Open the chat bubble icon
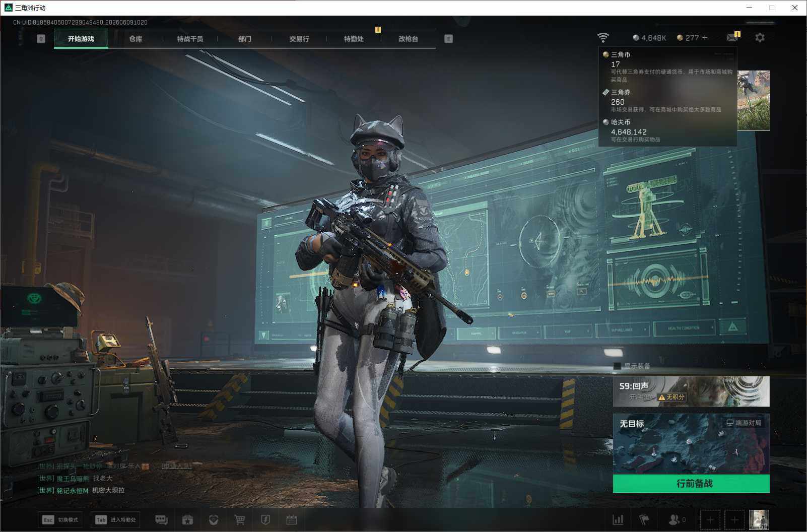This screenshot has width=807, height=532. pyautogui.click(x=161, y=520)
